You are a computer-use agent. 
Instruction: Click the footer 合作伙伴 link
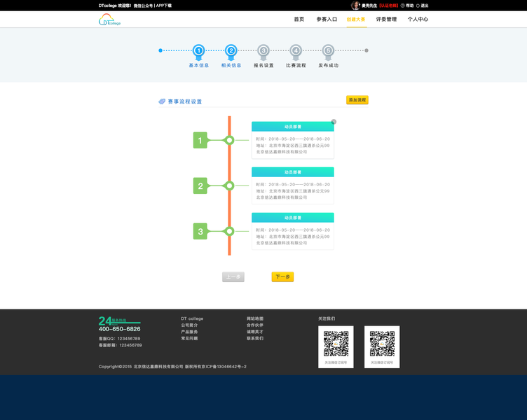click(x=255, y=325)
